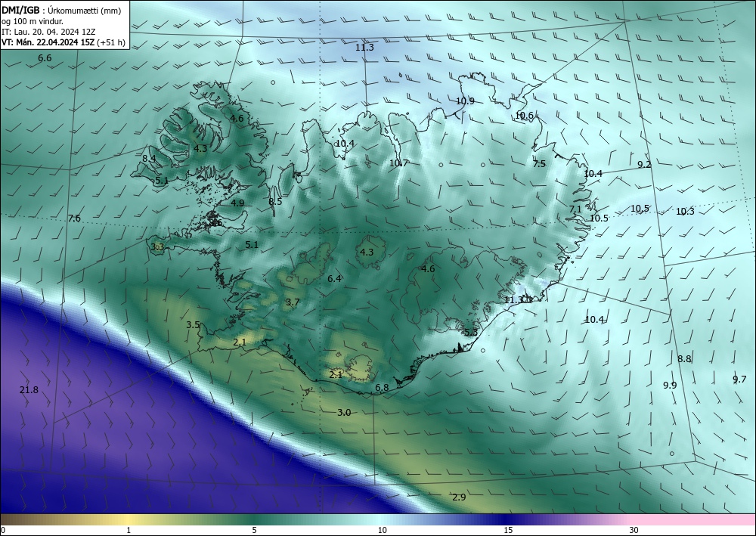Select the VT: Mán. 22.04.2024 15Z line
Screen dimensions: 756x536
click(64, 42)
